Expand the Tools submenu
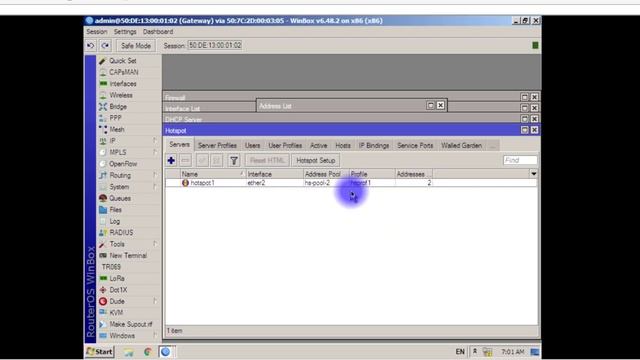Screen dimensions: 640x360 (155, 244)
